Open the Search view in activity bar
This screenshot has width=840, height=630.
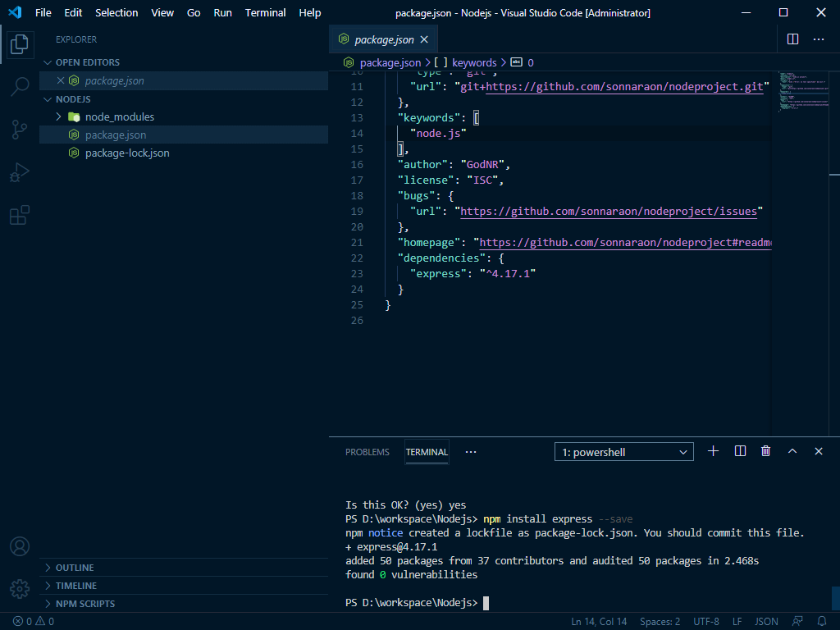pyautogui.click(x=20, y=86)
